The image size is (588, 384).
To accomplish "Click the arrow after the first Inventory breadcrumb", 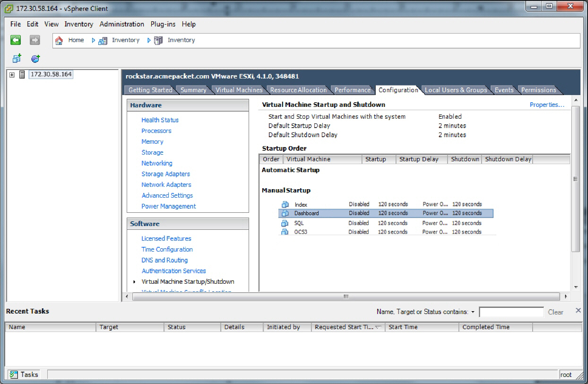I will tap(149, 40).
